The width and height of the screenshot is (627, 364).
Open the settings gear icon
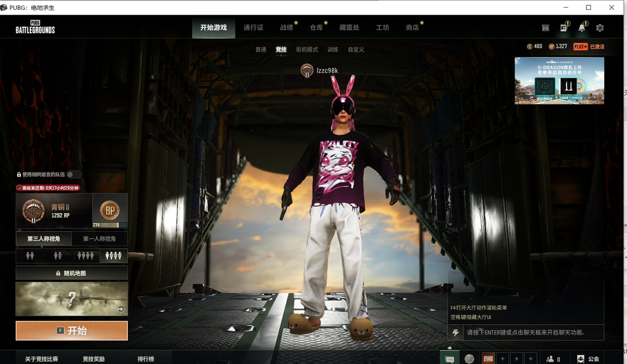point(600,28)
